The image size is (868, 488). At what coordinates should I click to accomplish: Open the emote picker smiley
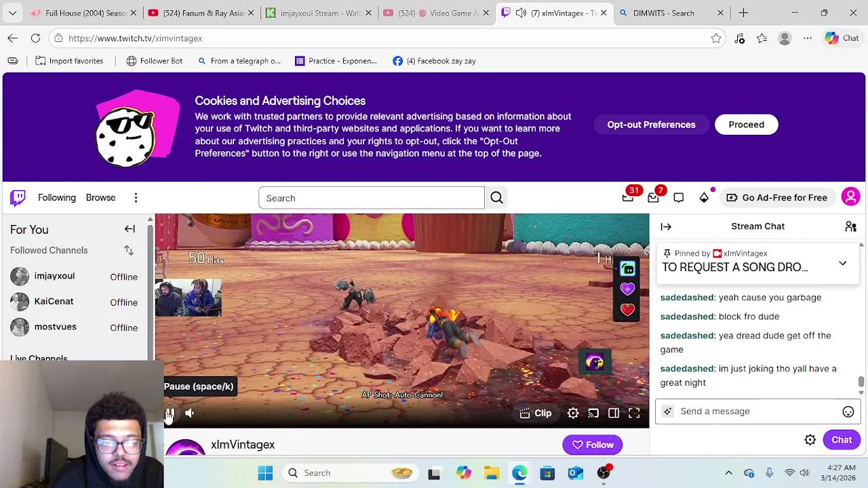point(848,411)
